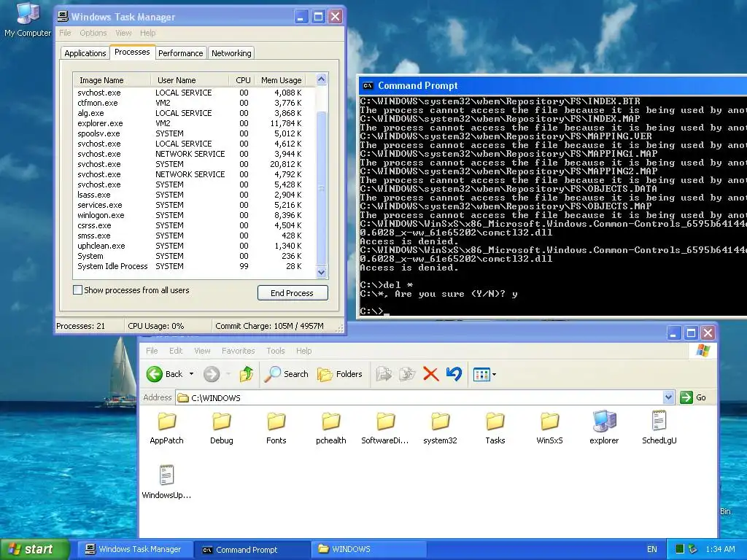Select the WinSxS folder
This screenshot has width=747, height=560.
point(550,428)
